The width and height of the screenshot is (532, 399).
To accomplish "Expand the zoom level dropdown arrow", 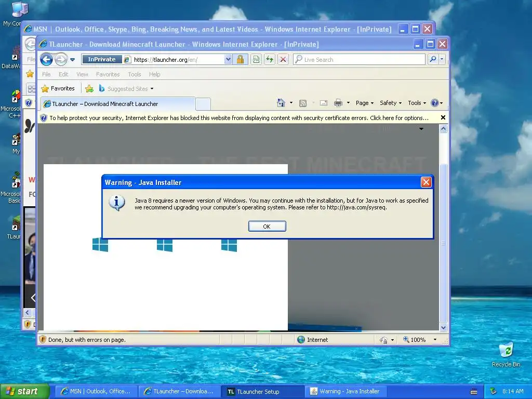I will point(435,340).
